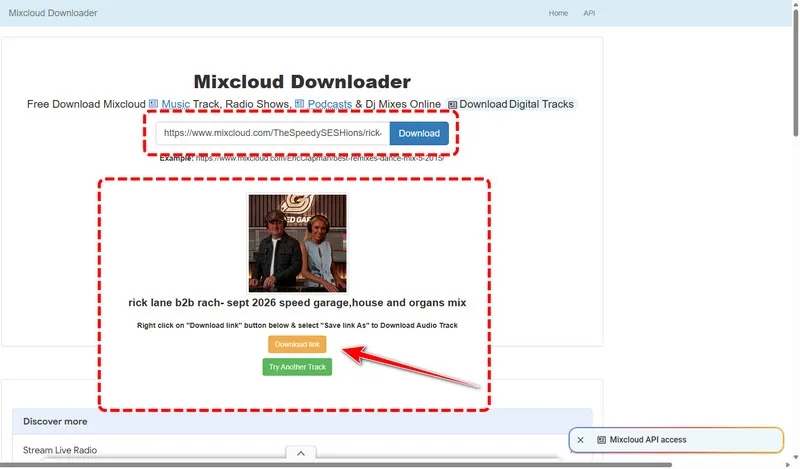Click the scroll-down arrow of the vertical scrollbar
800x469 pixels.
pos(795,457)
